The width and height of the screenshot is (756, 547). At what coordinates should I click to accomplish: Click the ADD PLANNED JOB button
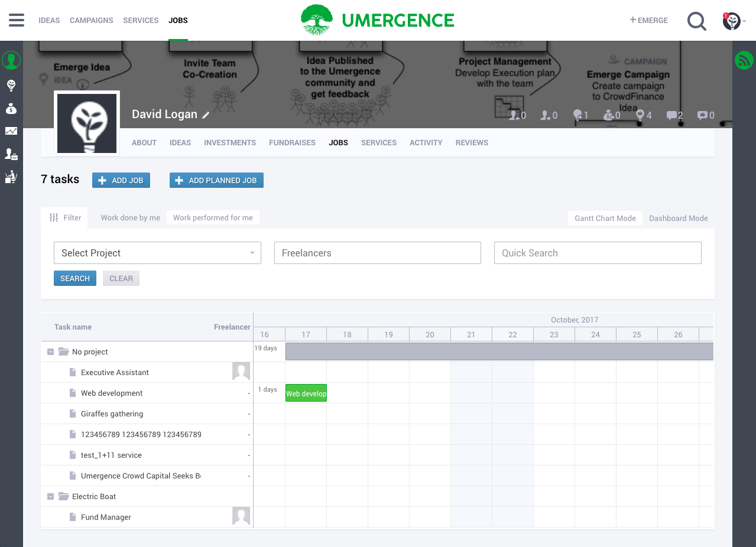216,180
